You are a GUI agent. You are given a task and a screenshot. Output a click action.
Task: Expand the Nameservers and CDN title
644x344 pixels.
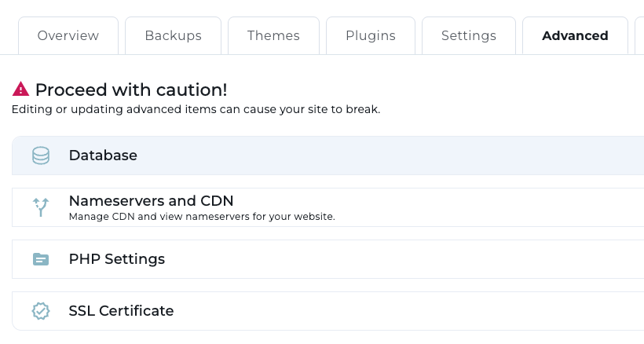[151, 201]
